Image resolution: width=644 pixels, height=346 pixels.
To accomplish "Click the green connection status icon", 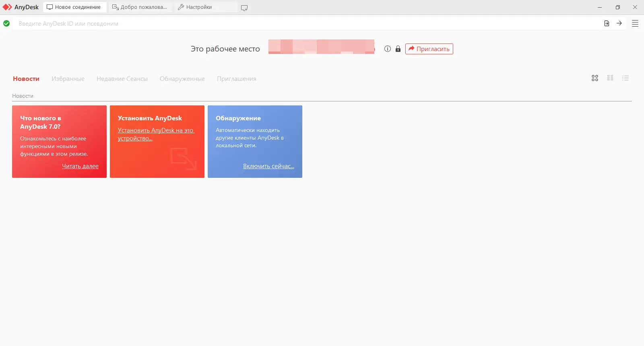I will [6, 23].
